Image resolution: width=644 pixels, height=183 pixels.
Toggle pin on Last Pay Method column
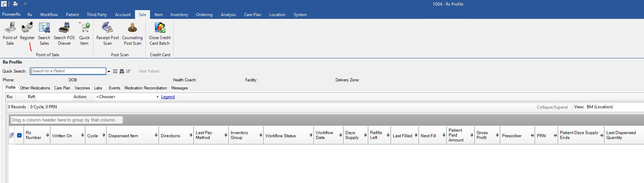pyautogui.click(x=226, y=135)
